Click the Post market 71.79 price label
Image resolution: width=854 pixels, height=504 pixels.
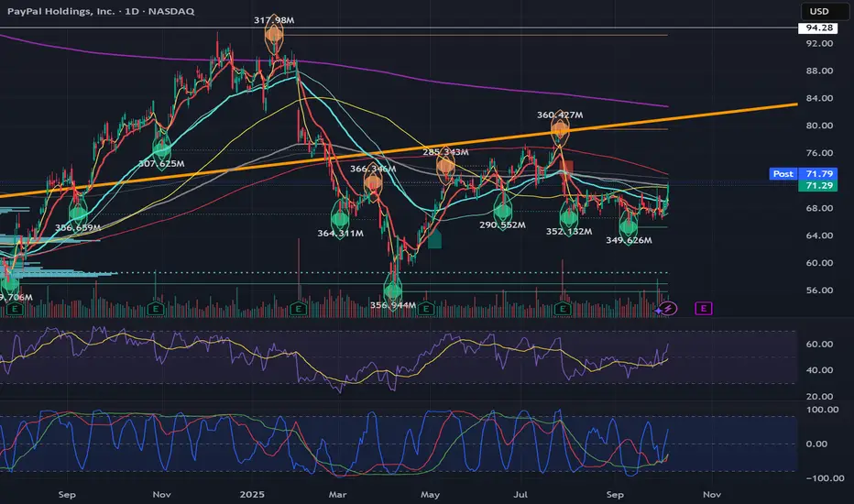click(804, 174)
